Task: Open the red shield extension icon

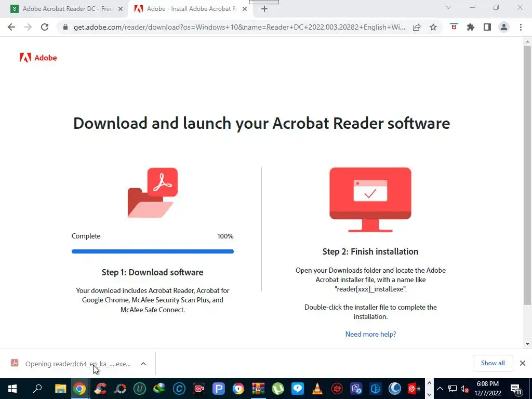Action: click(x=454, y=27)
